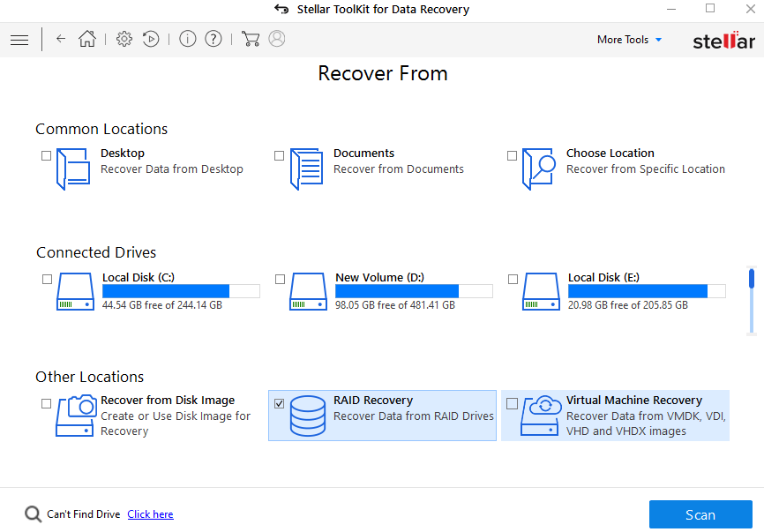This screenshot has height=532, width=764.
Task: Click the Stellar logo
Action: point(723,39)
